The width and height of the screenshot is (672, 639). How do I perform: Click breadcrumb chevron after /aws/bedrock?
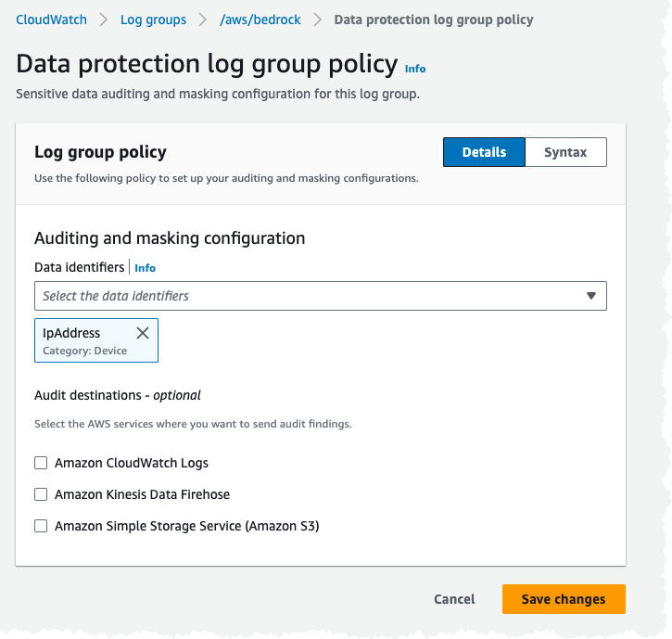(x=318, y=19)
